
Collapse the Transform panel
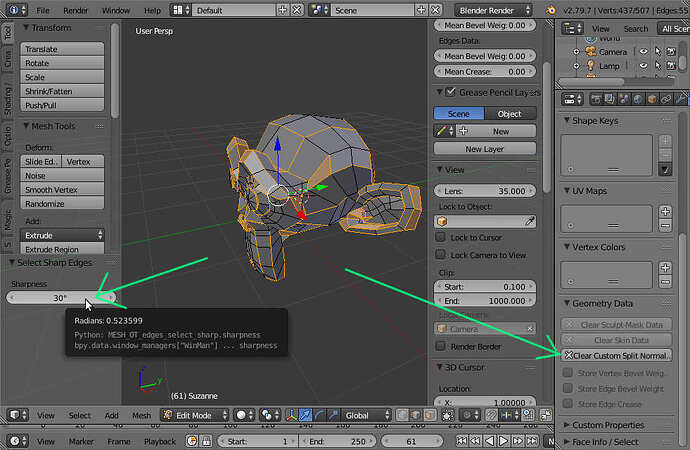[x=26, y=27]
